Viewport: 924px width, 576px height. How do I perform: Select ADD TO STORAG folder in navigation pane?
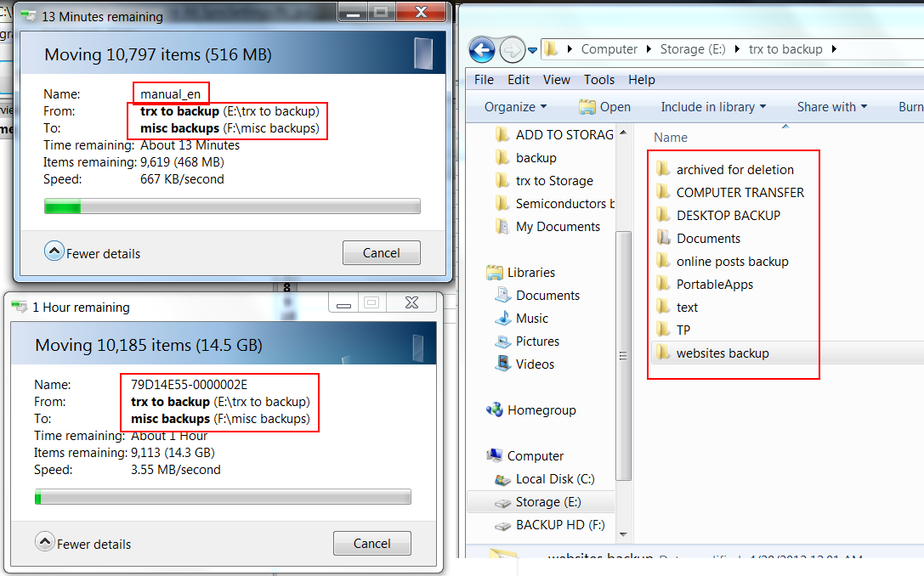(x=554, y=135)
